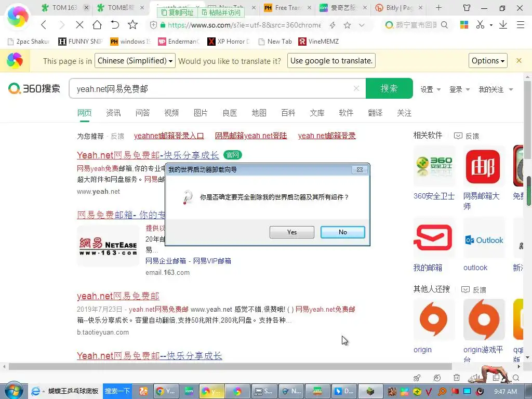
Task: Open the Windows Start button
Action: (13, 391)
